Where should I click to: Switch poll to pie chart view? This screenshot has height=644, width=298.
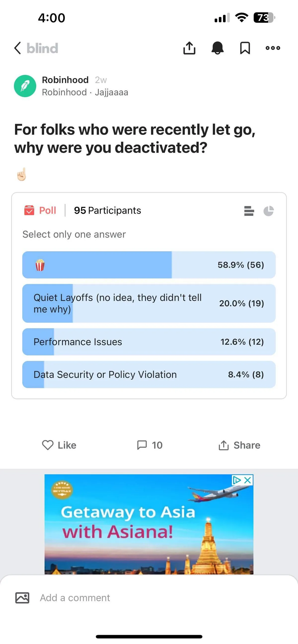[x=268, y=211]
